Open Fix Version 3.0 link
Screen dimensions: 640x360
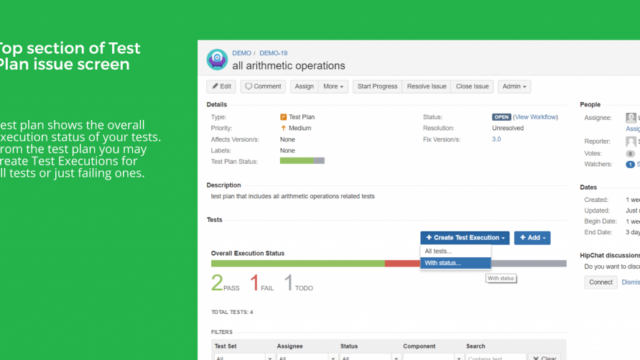(x=496, y=139)
